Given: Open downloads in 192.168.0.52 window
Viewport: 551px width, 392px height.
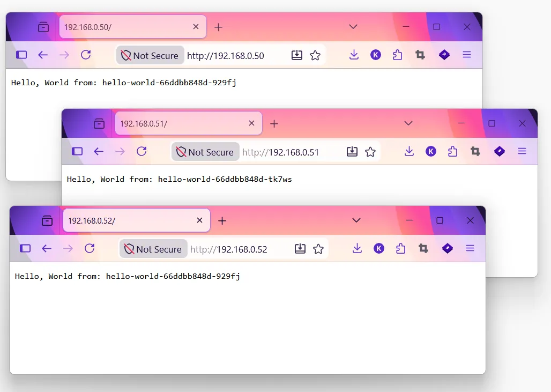Looking at the screenshot, I should point(357,249).
